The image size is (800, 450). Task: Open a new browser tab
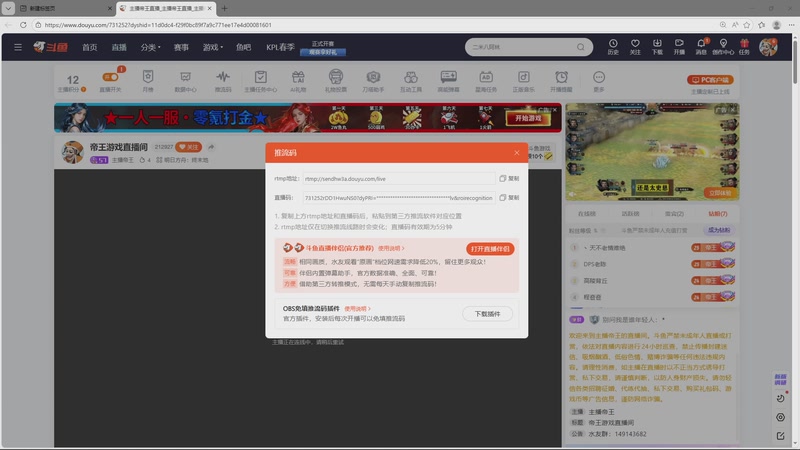224,8
